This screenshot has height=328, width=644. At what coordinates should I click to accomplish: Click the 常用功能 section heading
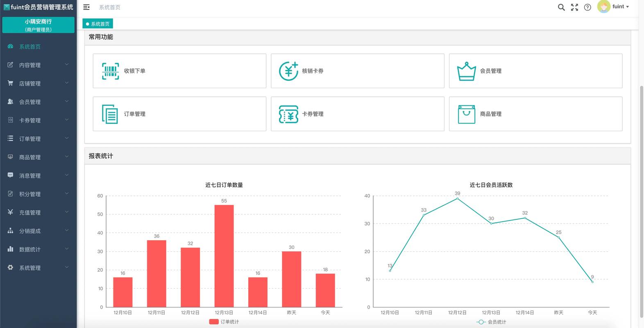pyautogui.click(x=101, y=37)
